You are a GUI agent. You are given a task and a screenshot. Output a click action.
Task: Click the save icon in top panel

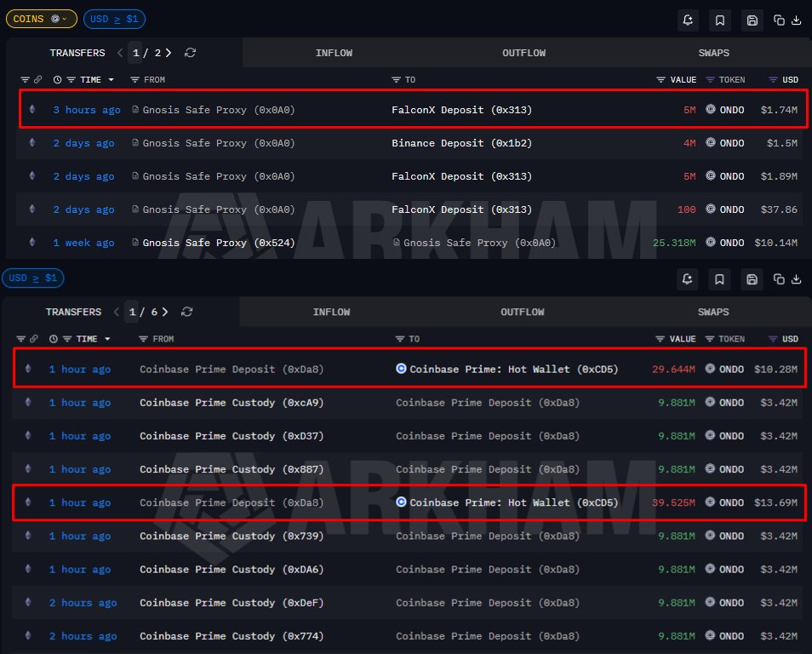tap(752, 20)
